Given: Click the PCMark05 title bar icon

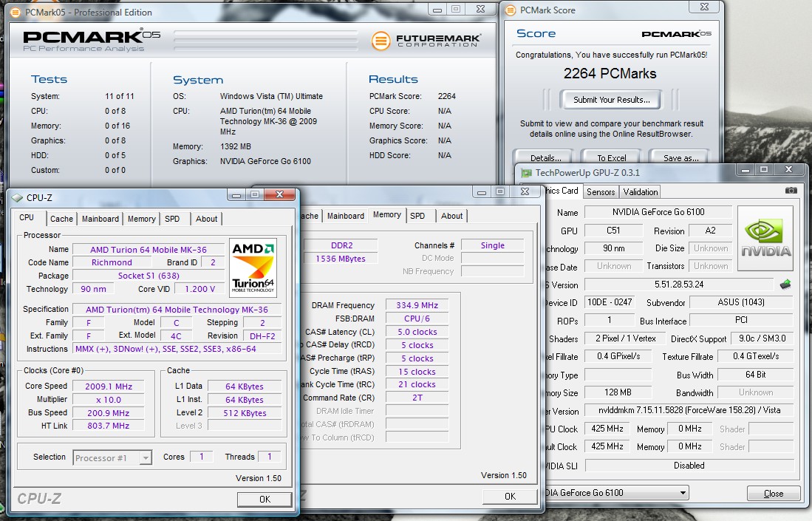Looking at the screenshot, I should pyautogui.click(x=16, y=12).
